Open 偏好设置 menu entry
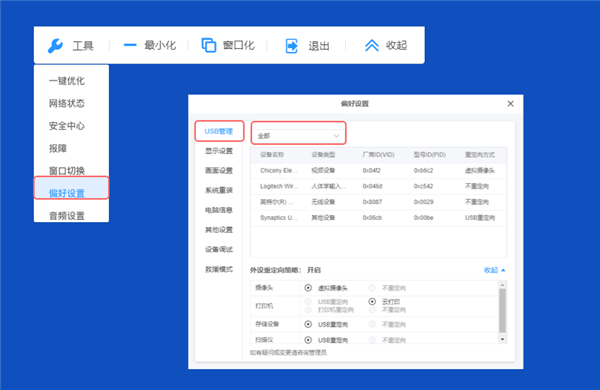This screenshot has width=600, height=390. coord(72,188)
